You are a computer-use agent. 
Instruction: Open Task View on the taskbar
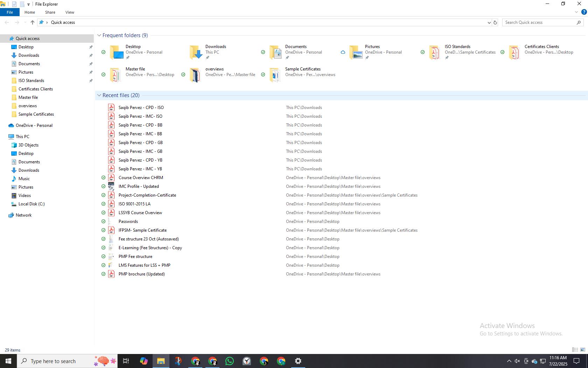[x=126, y=361]
